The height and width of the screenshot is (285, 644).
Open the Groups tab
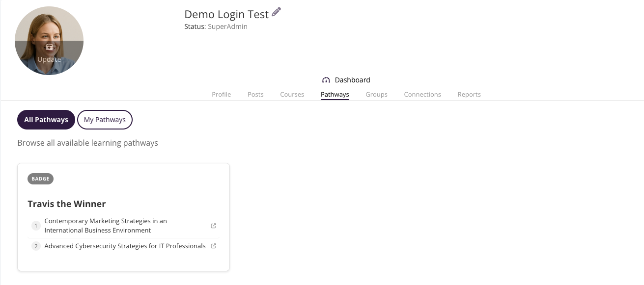376,94
